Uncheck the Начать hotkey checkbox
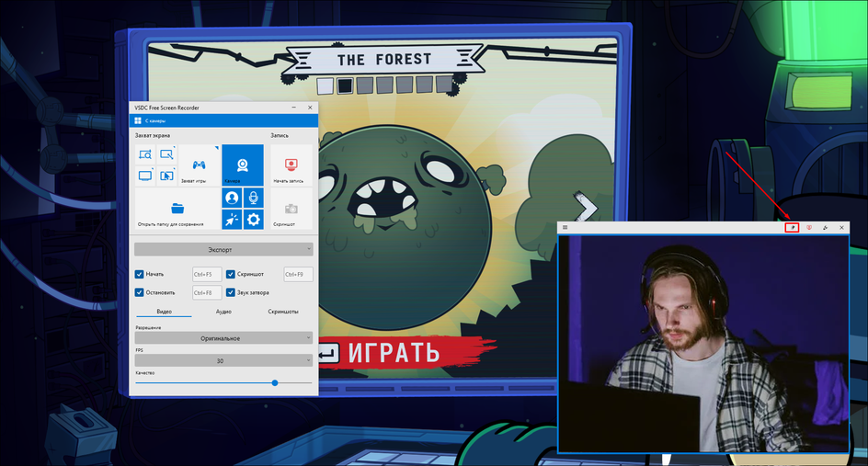This screenshot has height=466, width=868. point(140,274)
